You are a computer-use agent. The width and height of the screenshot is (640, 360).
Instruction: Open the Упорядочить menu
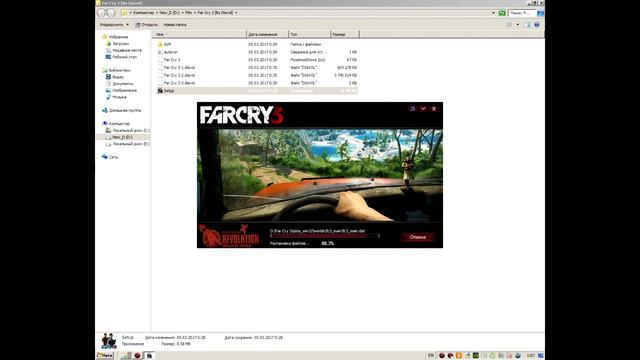click(x=114, y=25)
